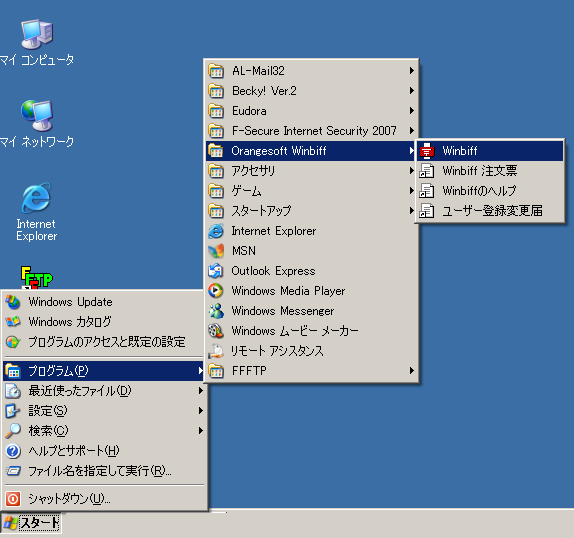Choose ファイル名を指定して実行(R) menu item
574x538 pixels.
[104, 471]
